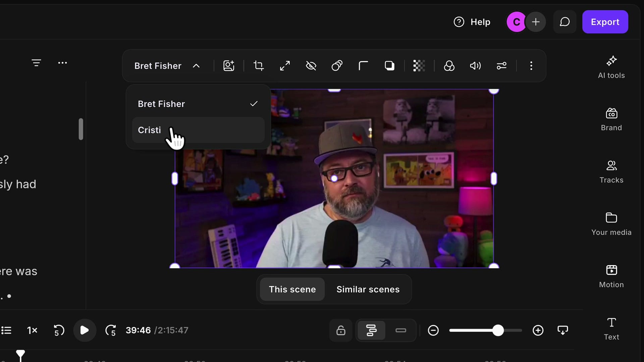644x362 pixels.
Task: Open the Motion panel
Action: pos(611,277)
